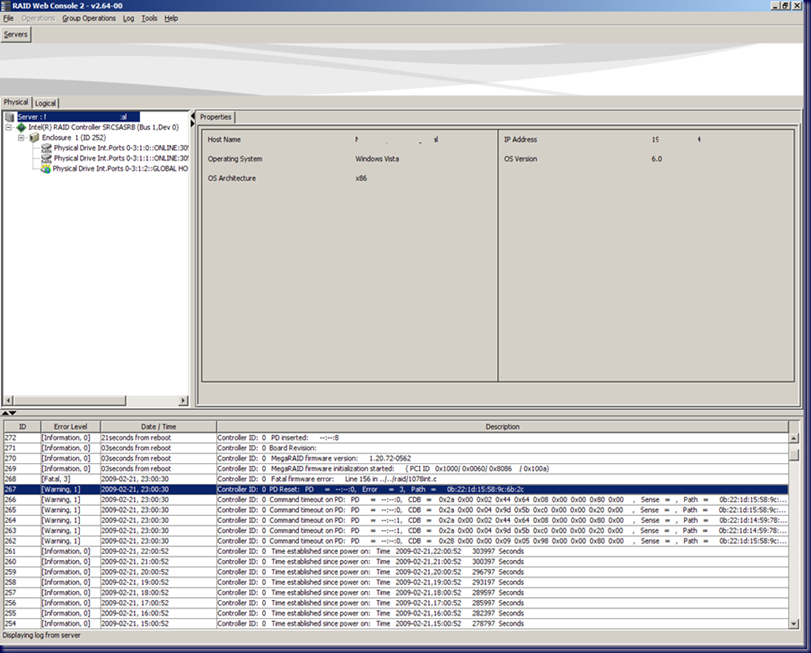Click the green RAID Controller icon
The height and width of the screenshot is (653, 811).
(x=21, y=127)
